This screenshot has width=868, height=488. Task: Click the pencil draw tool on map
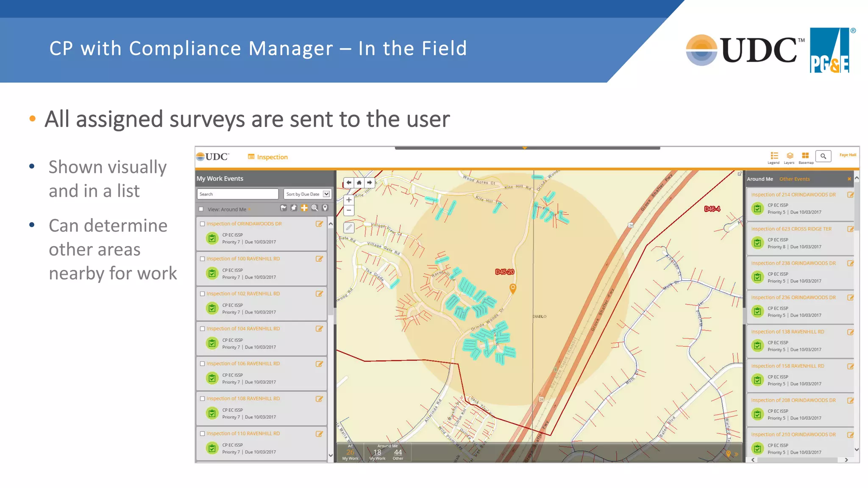(x=349, y=227)
